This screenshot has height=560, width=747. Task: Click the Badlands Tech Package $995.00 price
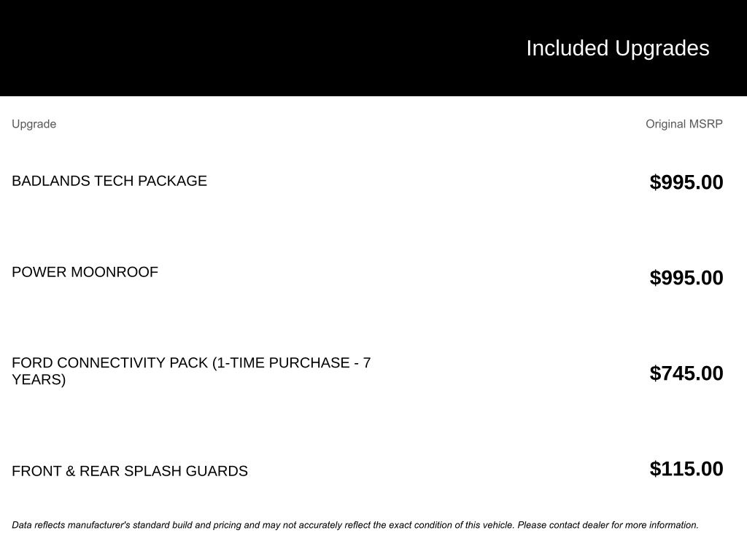pos(686,182)
